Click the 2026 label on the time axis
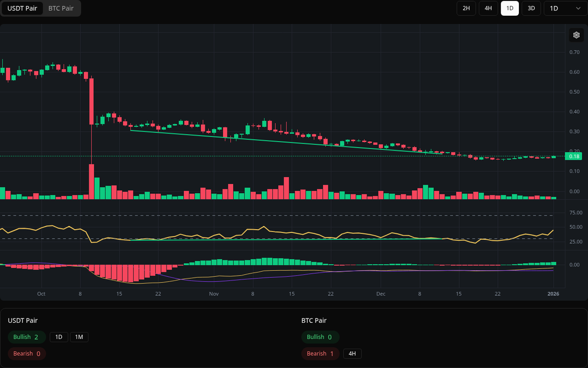This screenshot has width=588, height=368. [x=553, y=294]
